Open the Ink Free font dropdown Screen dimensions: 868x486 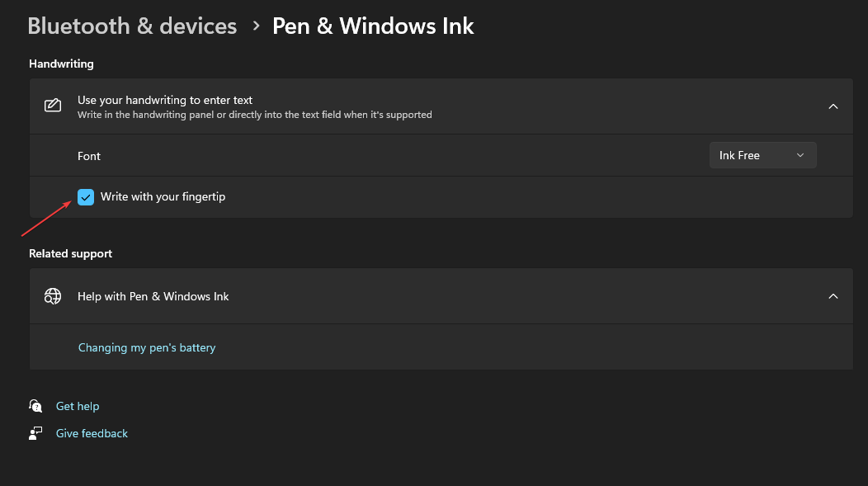click(762, 154)
